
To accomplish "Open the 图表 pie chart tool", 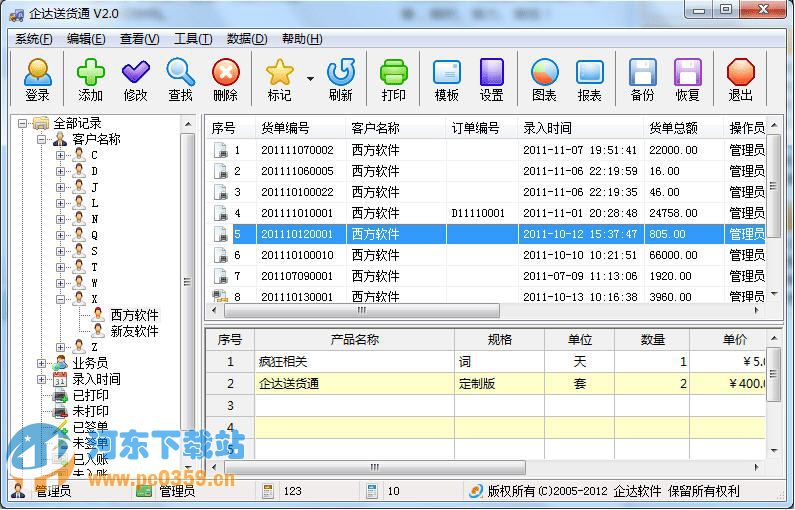I will coord(545,80).
